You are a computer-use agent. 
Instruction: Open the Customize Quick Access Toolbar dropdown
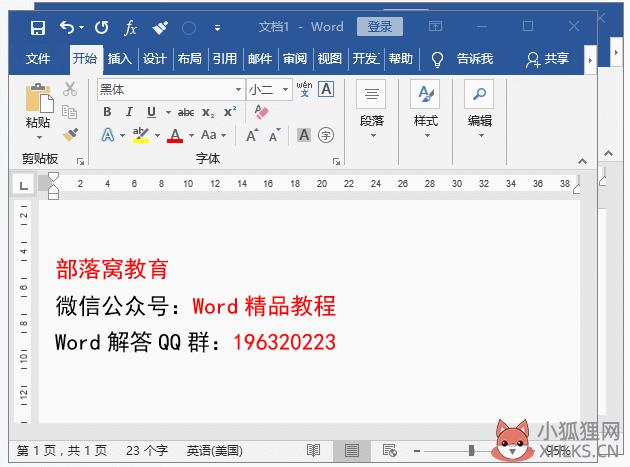point(217,28)
